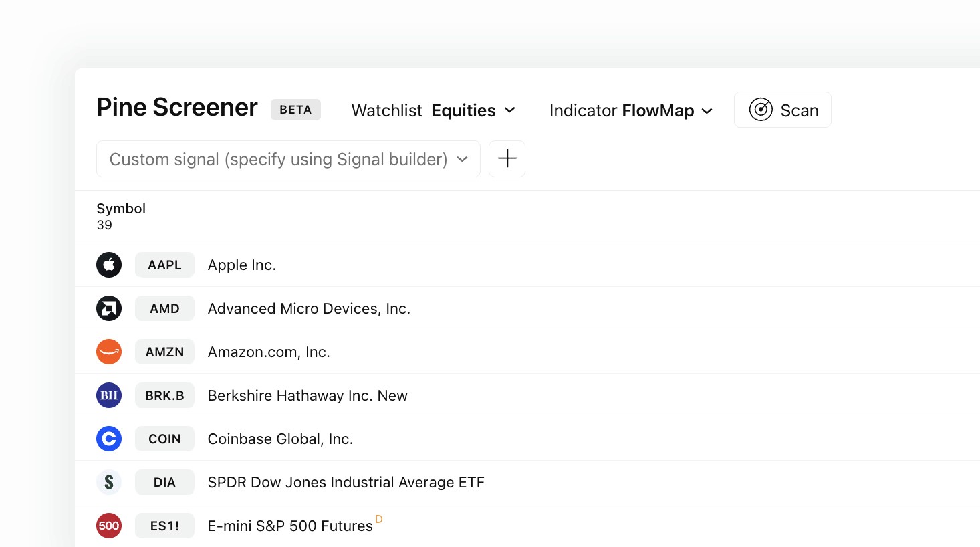
Task: Select the Apple Inc. company name
Action: pyautogui.click(x=242, y=265)
